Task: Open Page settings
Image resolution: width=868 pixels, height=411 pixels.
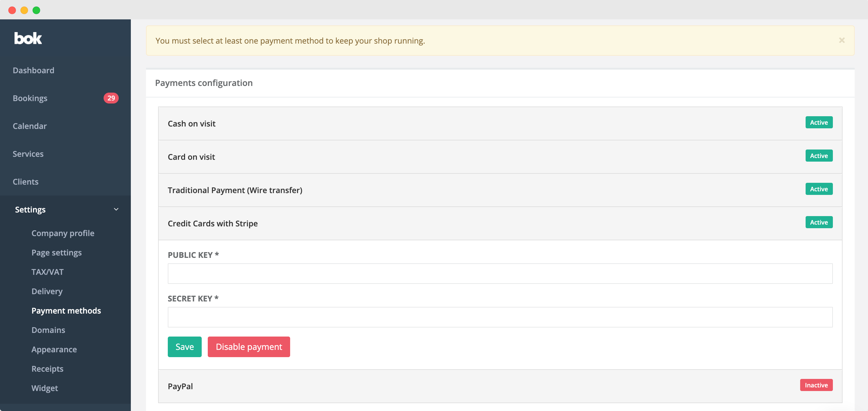Action: click(57, 252)
